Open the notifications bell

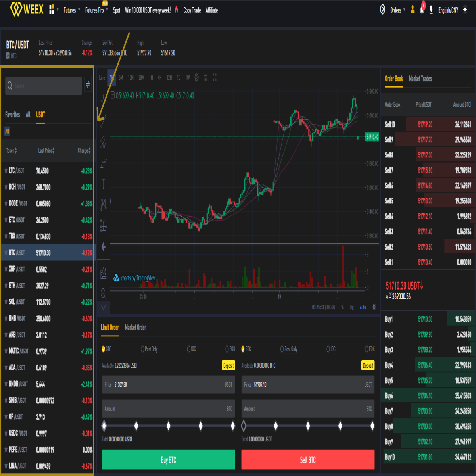point(422,10)
